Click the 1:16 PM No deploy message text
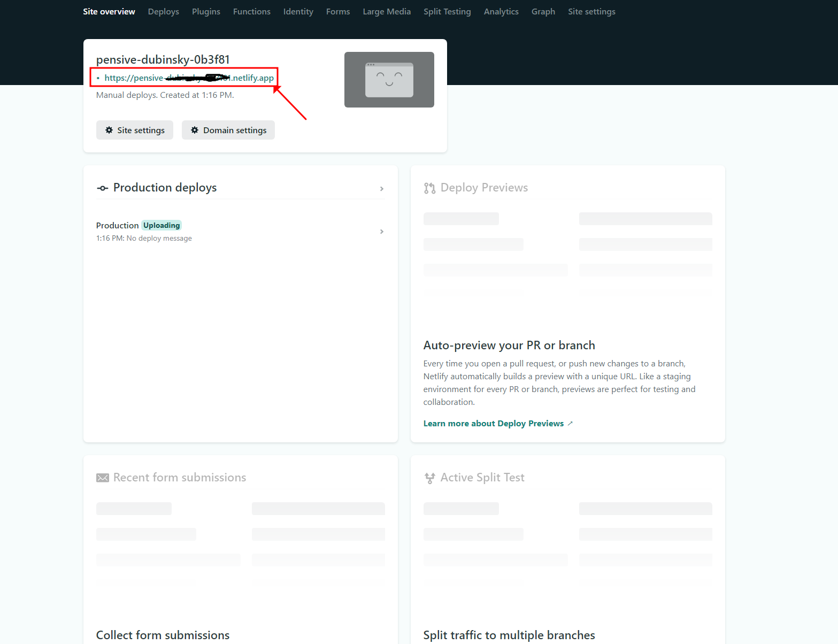Image resolution: width=838 pixels, height=644 pixels. pos(144,239)
